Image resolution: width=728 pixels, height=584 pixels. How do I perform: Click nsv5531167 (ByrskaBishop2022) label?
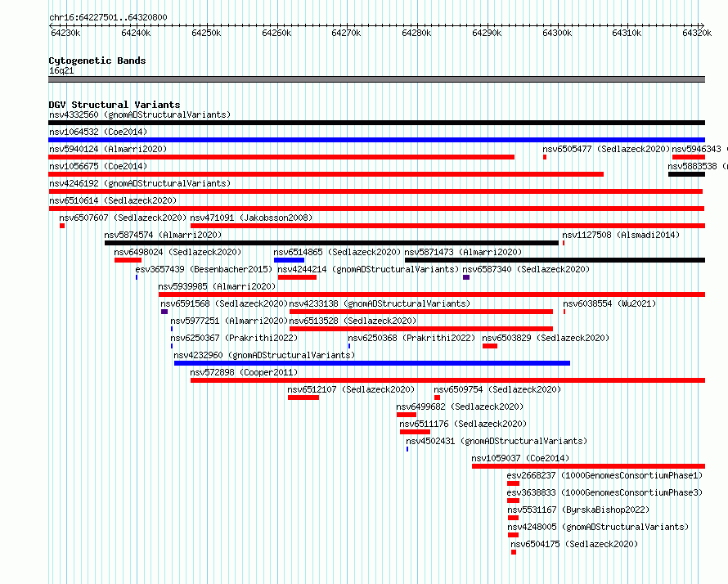pos(578,510)
